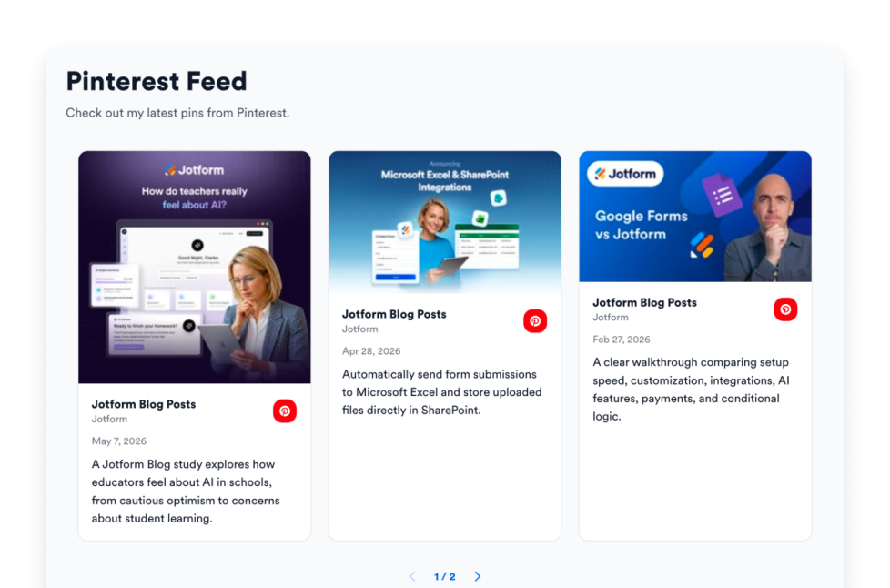Click description starting 'A clear walkthrough'
This screenshot has height=588, width=890.
point(691,390)
